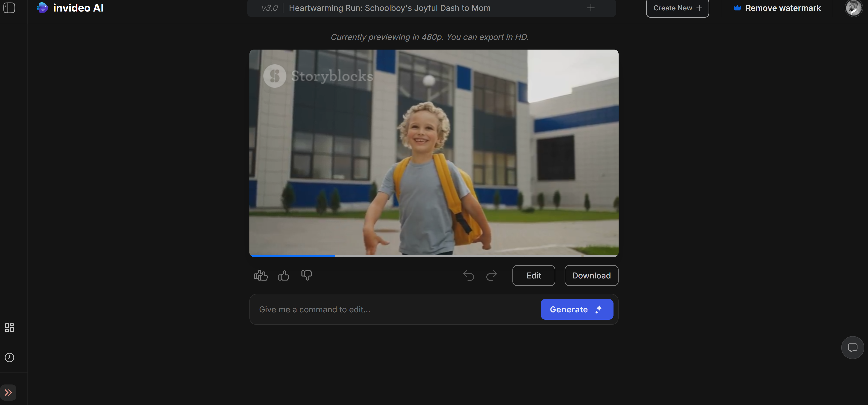868x405 pixels.
Task: Redo the reverted change
Action: click(x=491, y=275)
